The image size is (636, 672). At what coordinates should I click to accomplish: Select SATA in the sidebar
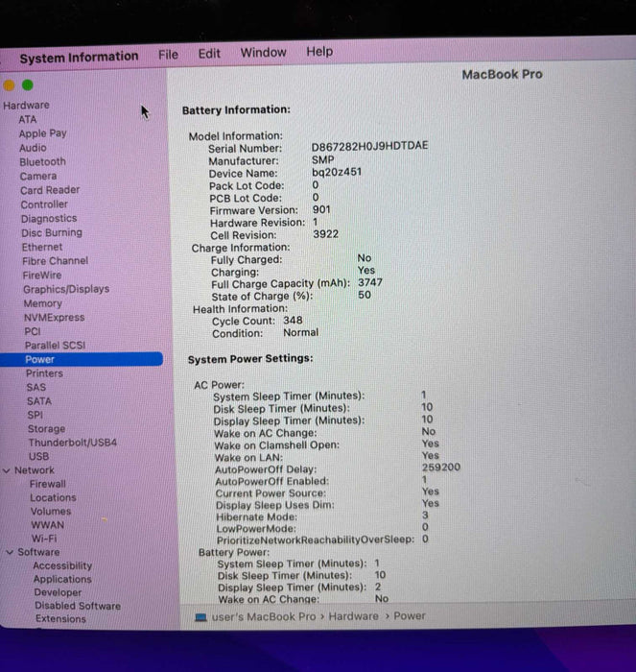click(39, 401)
